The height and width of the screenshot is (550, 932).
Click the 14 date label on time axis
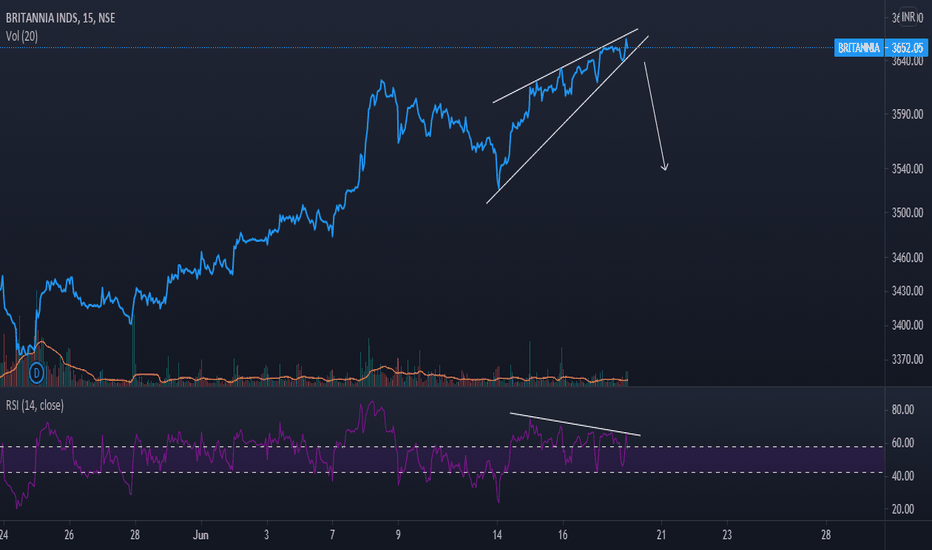tap(497, 535)
